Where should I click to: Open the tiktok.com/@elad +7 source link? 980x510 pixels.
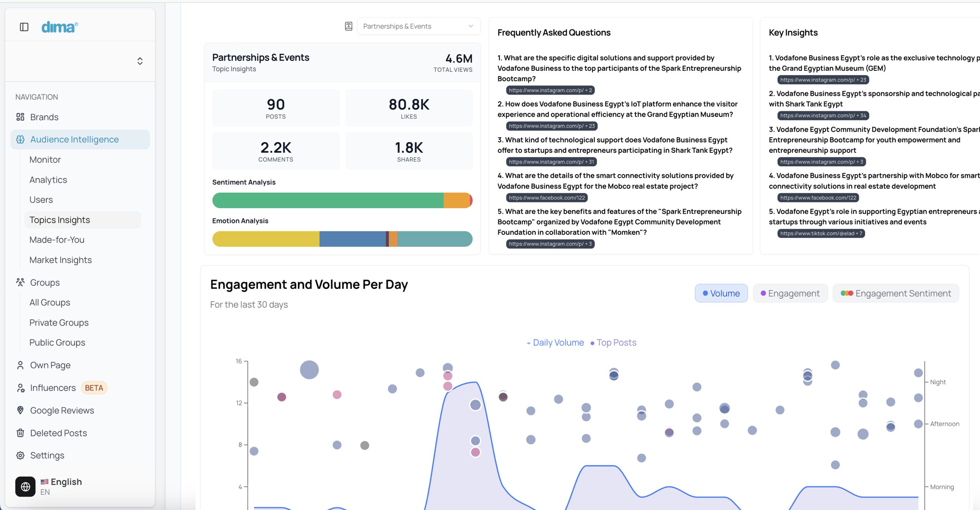tap(821, 233)
